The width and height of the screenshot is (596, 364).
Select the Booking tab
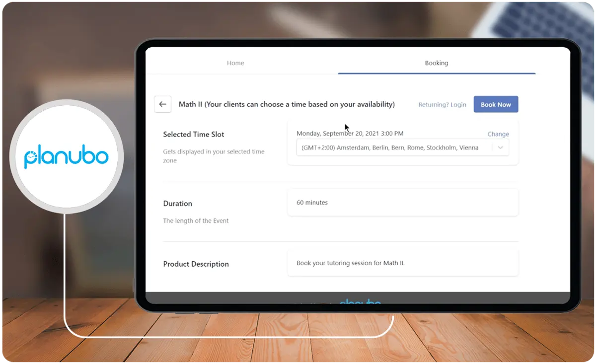point(437,63)
